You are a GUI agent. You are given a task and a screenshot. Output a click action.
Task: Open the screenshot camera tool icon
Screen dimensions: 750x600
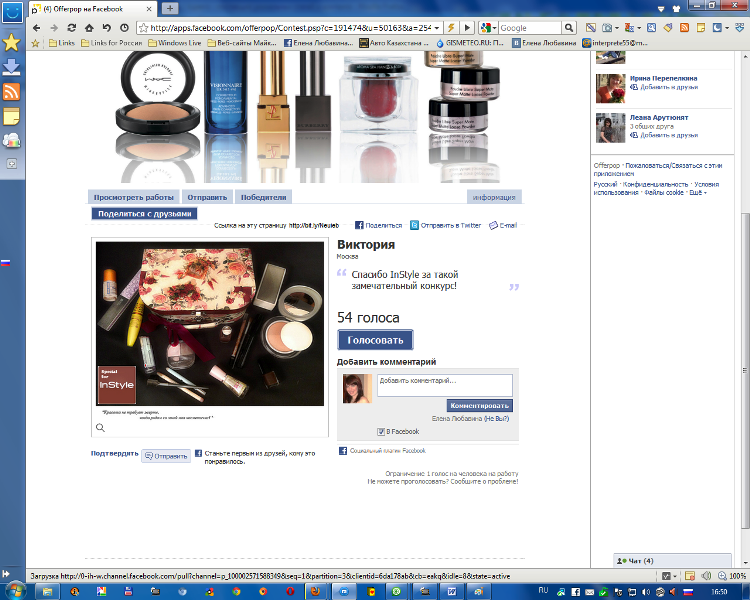(x=607, y=28)
